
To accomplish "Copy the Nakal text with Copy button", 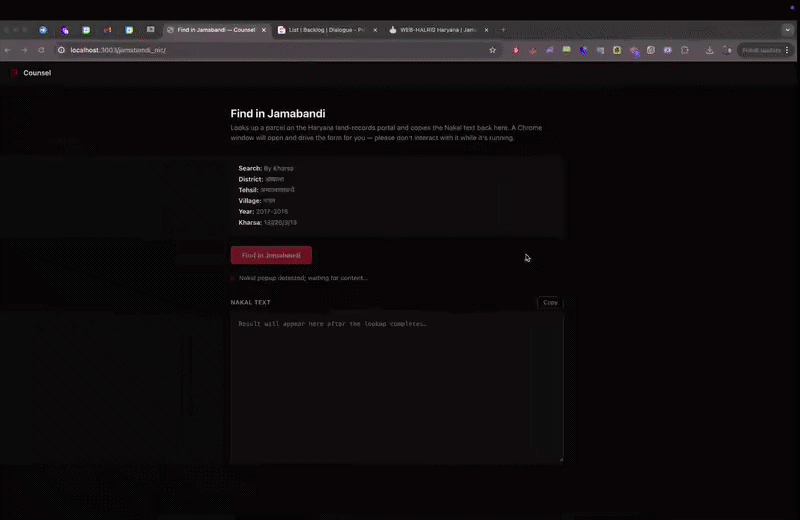I will 550,303.
